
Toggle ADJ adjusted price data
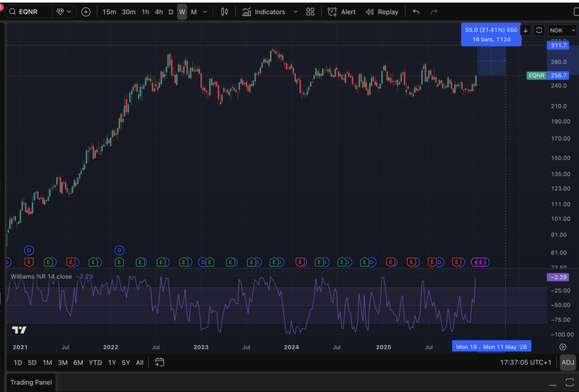(x=568, y=362)
